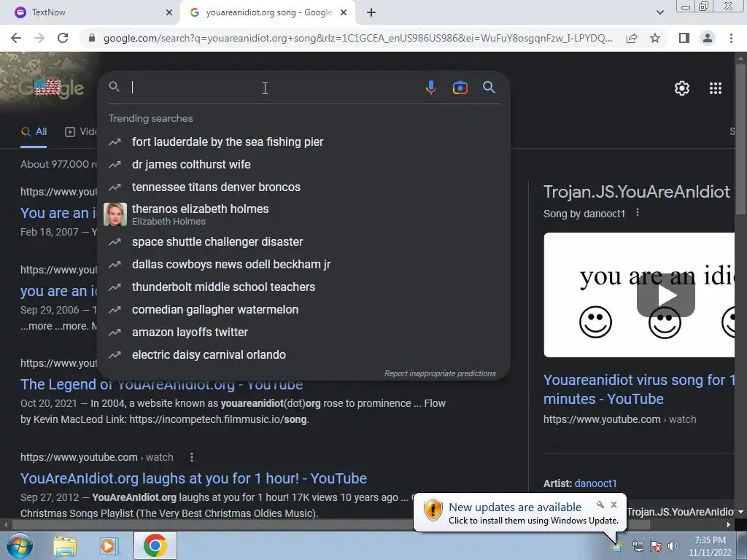Open update balloon wrench options icon
The height and width of the screenshot is (560, 747).
pyautogui.click(x=600, y=505)
